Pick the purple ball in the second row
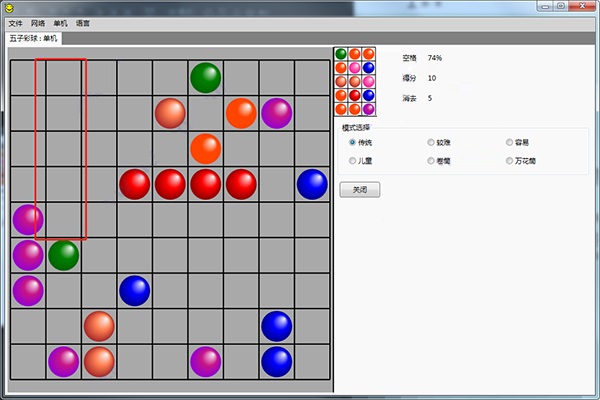This screenshot has height=400, width=600. [276, 113]
